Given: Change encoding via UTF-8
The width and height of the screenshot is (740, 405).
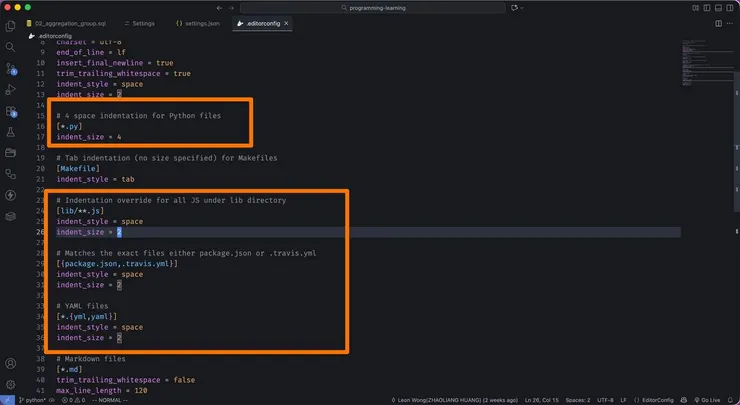Looking at the screenshot, I should [x=605, y=400].
